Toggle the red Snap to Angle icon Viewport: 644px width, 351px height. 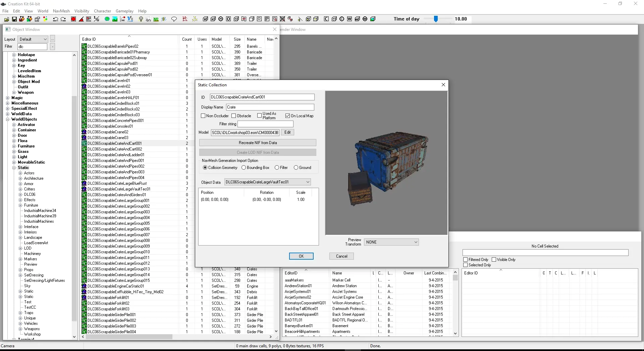point(81,19)
